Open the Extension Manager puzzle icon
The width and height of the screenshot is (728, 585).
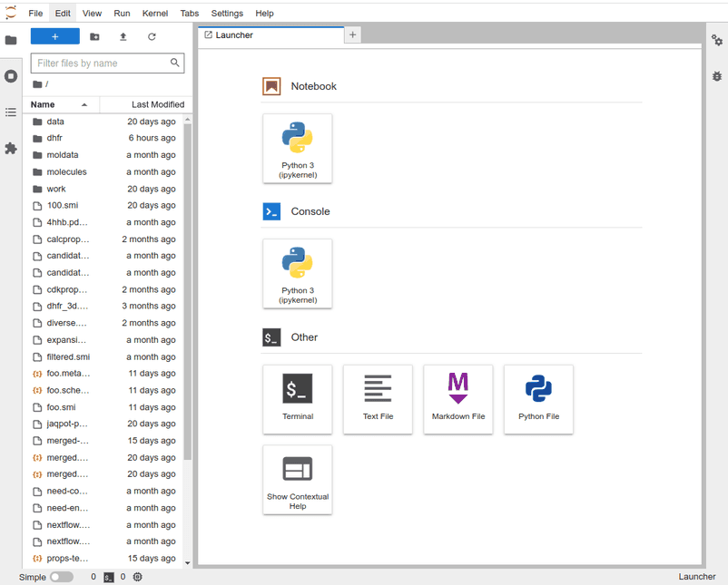tap(11, 149)
